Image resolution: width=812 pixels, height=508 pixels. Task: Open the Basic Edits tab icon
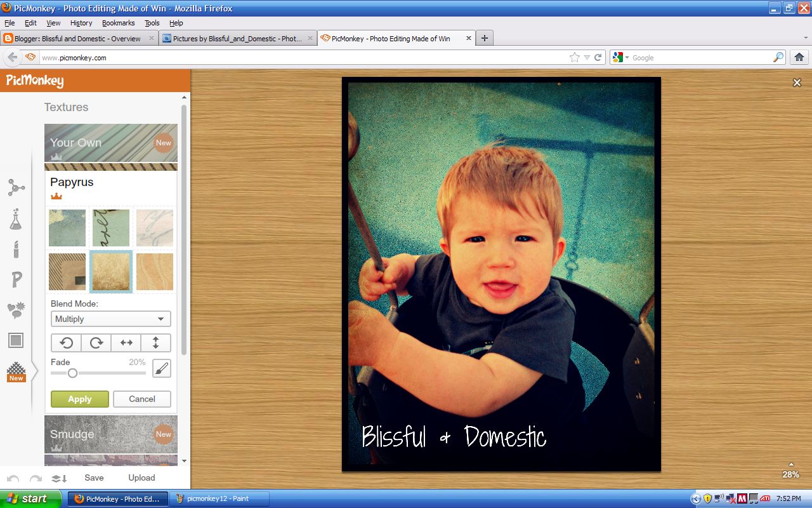pos(16,187)
